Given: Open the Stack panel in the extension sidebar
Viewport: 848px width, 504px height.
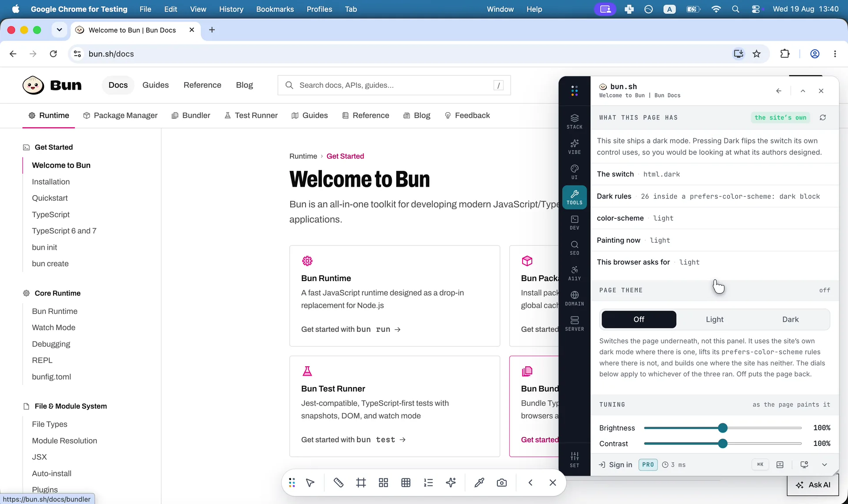Looking at the screenshot, I should click(x=574, y=121).
